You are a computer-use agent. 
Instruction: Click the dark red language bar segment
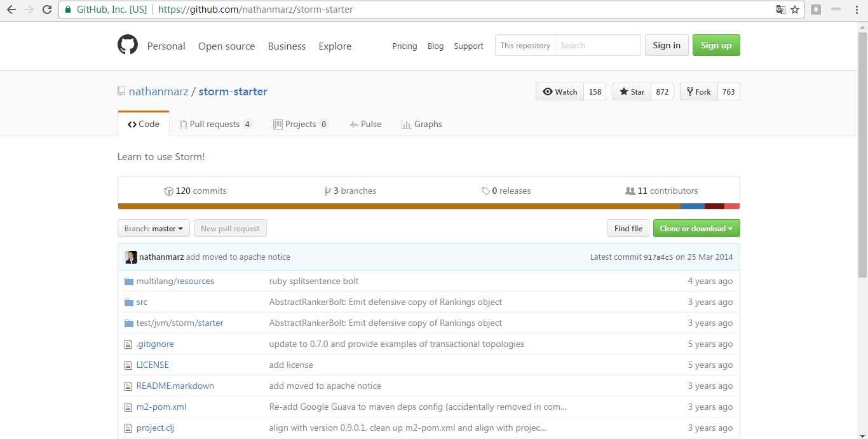click(714, 206)
